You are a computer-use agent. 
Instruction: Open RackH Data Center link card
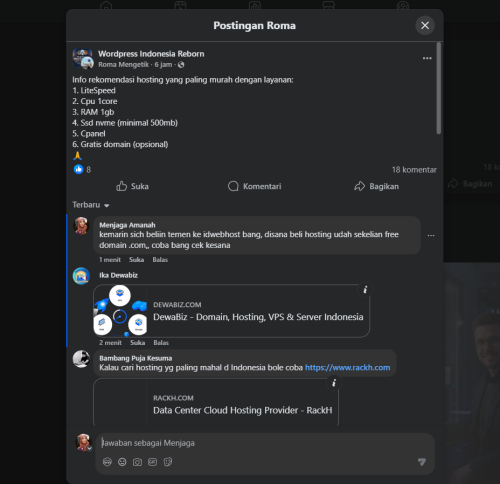pos(216,402)
